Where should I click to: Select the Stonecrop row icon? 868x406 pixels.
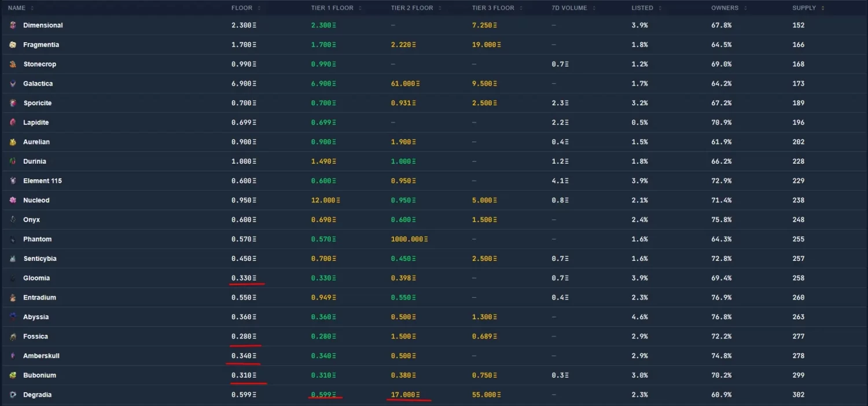tap(13, 64)
